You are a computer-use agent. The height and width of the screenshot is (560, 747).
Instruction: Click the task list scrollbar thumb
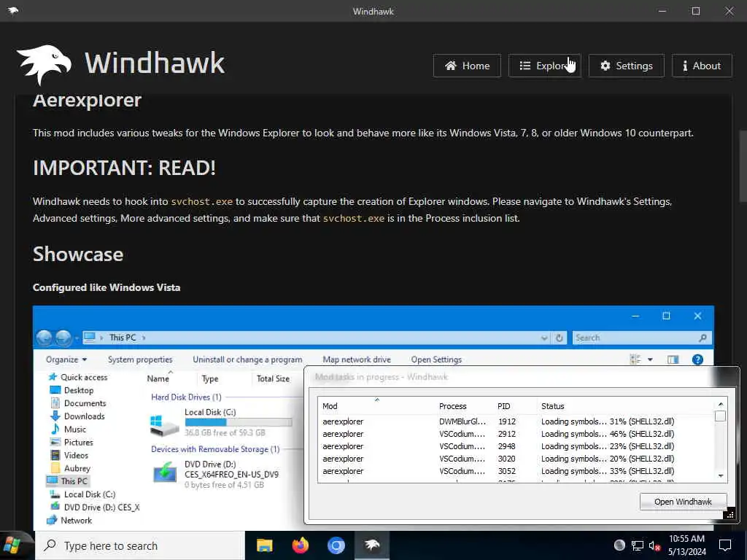coord(720,416)
